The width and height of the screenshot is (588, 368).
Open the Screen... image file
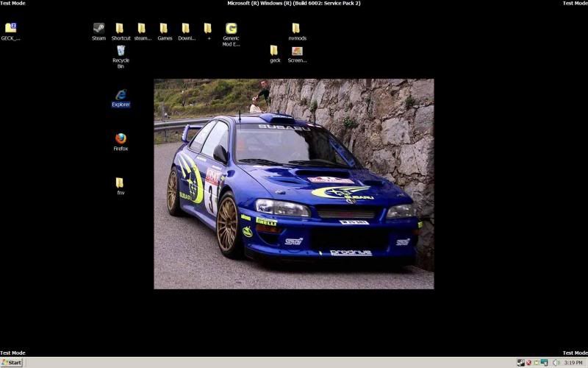coord(297,54)
